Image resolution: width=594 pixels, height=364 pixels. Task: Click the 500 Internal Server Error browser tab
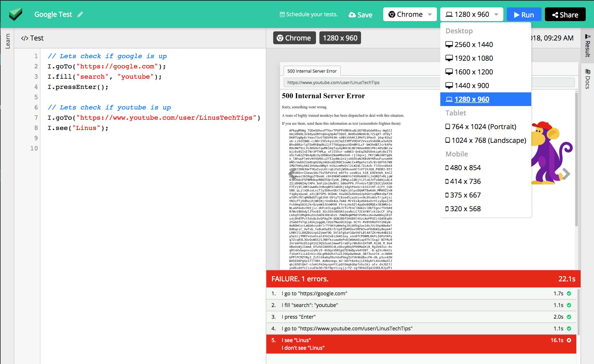(312, 71)
